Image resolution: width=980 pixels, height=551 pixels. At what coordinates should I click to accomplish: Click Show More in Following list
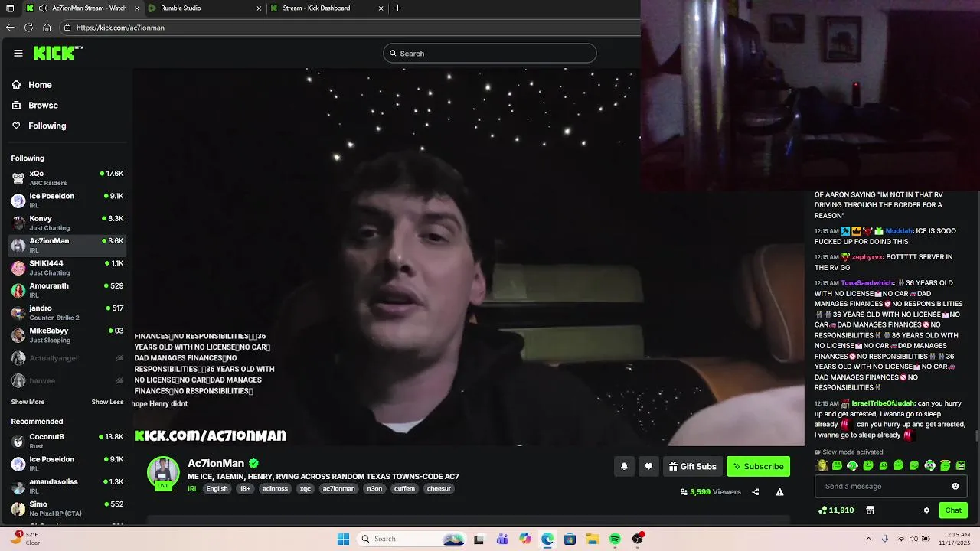coord(28,402)
